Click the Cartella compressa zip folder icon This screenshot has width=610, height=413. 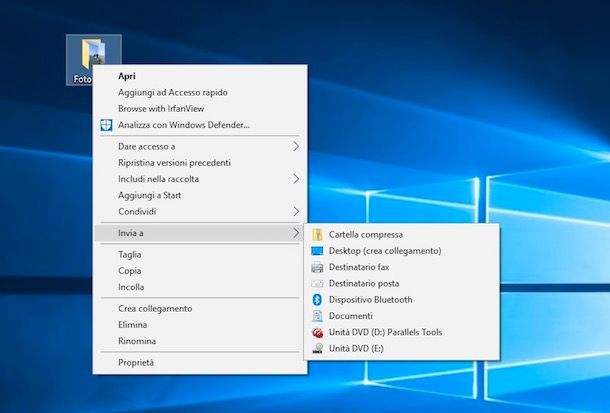(317, 234)
